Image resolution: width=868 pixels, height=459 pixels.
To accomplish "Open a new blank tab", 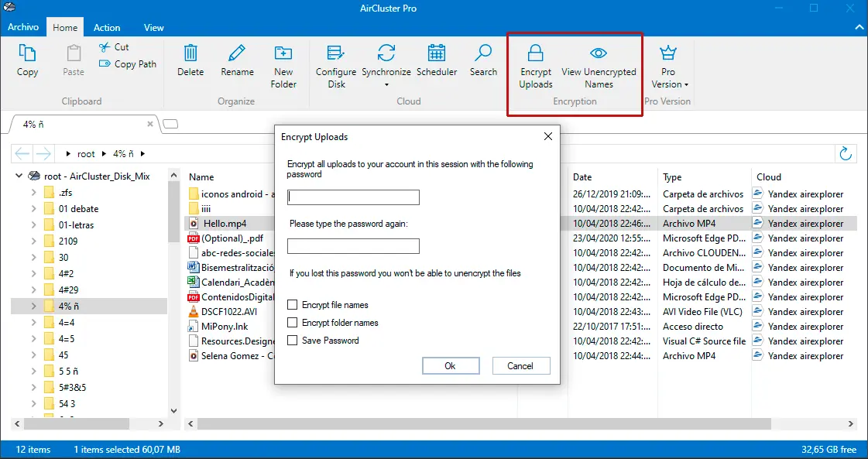I will tap(171, 124).
